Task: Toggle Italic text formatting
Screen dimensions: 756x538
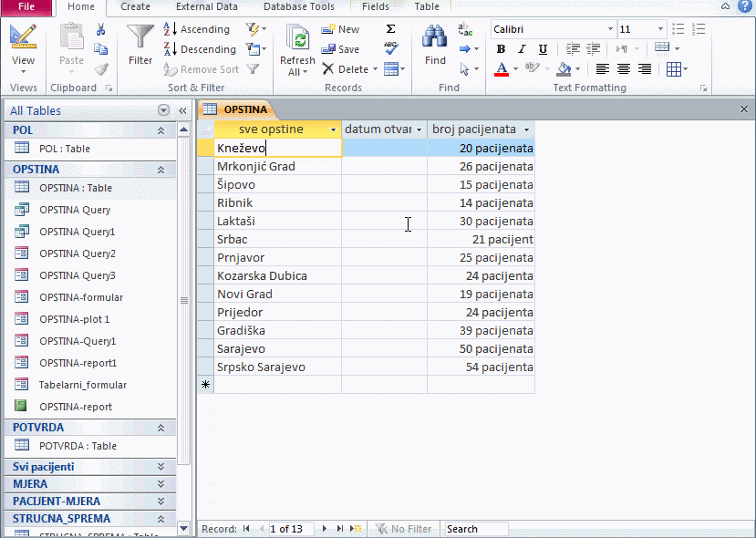Action: point(522,48)
